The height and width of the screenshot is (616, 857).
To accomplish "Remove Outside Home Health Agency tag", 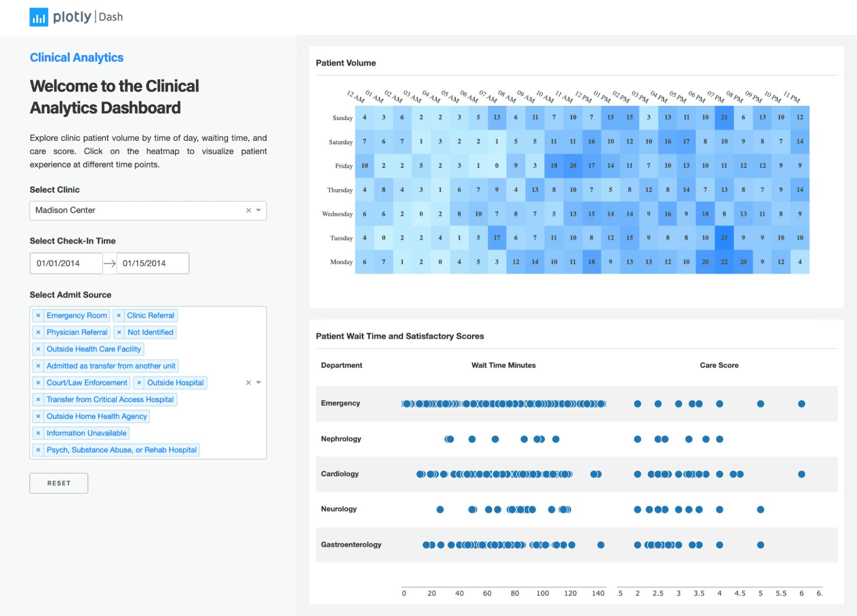I will [x=38, y=416].
